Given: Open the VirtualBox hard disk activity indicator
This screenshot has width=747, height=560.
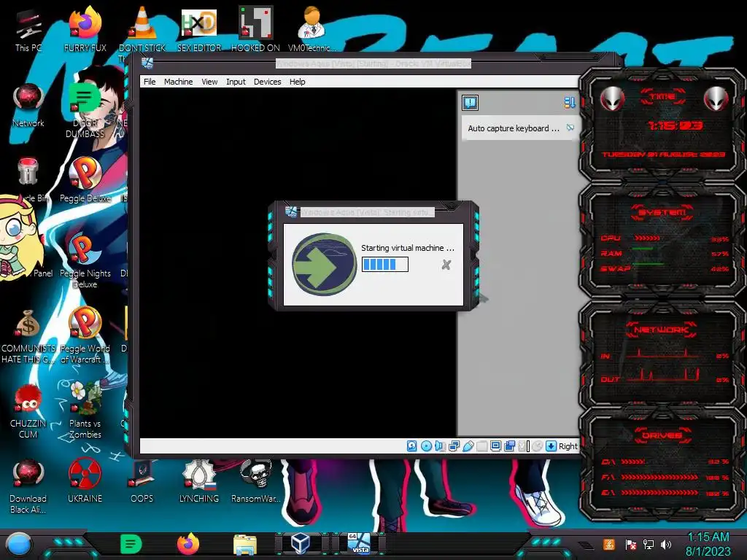Looking at the screenshot, I should [412, 446].
